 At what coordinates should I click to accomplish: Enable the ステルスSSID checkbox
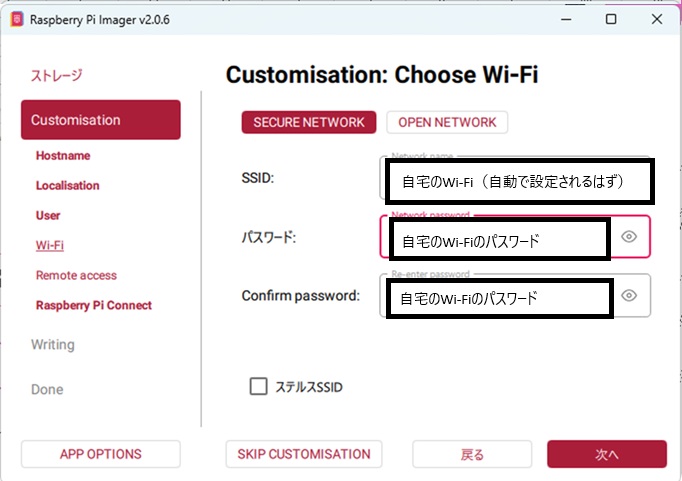[x=259, y=386]
